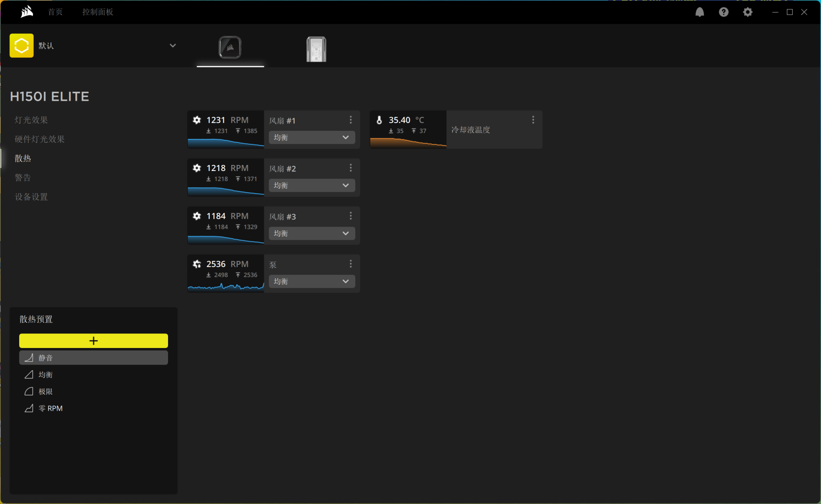Open the 风扇 #3 均衡 mode dropdown
The width and height of the screenshot is (821, 504).
coord(312,233)
